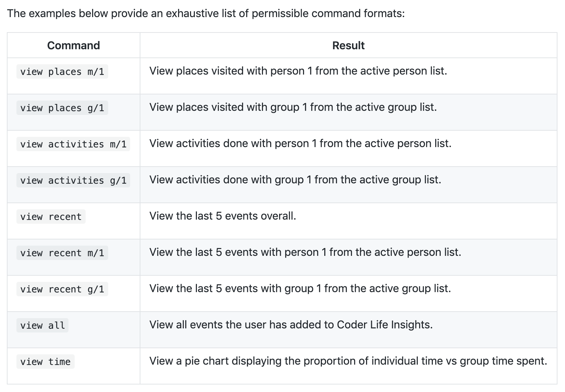Click the standalone 'view recent' command code
The image size is (565, 392).
point(51,217)
